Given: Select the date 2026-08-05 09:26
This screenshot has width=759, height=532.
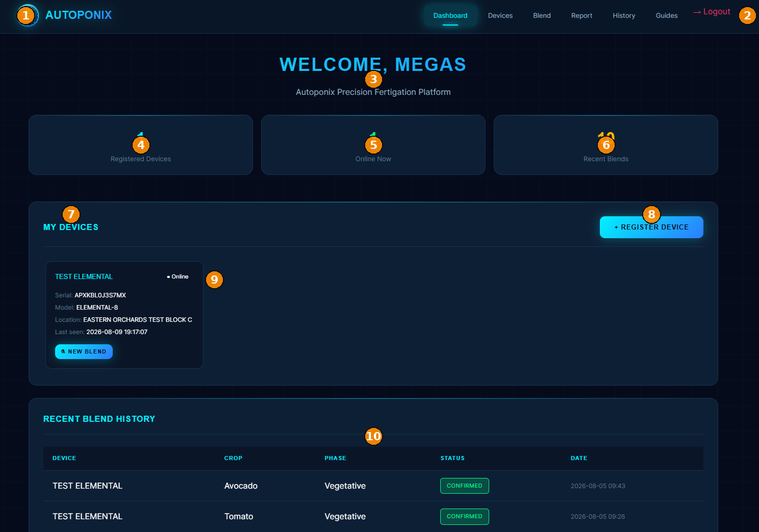Looking at the screenshot, I should (x=598, y=517).
